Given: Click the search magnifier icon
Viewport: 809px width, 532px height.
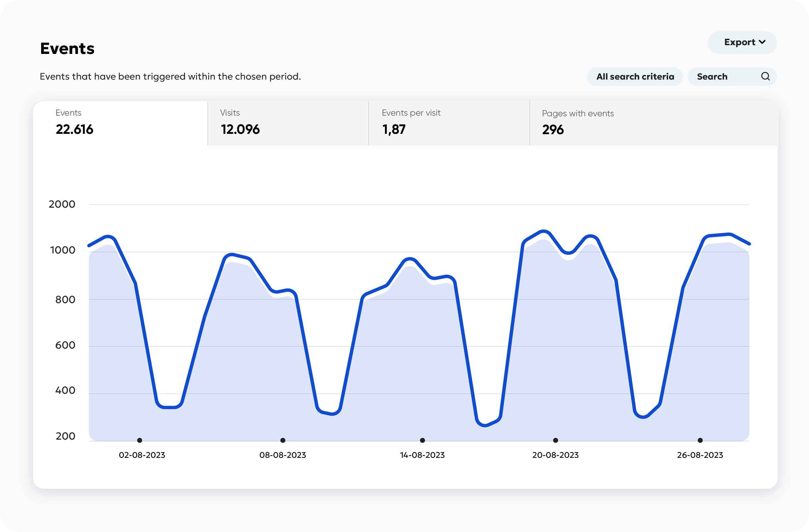Looking at the screenshot, I should [x=765, y=77].
